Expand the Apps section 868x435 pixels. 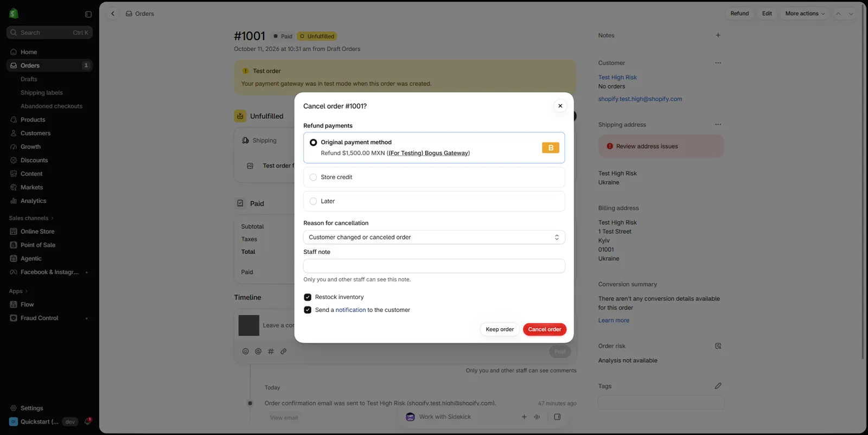pyautogui.click(x=18, y=291)
